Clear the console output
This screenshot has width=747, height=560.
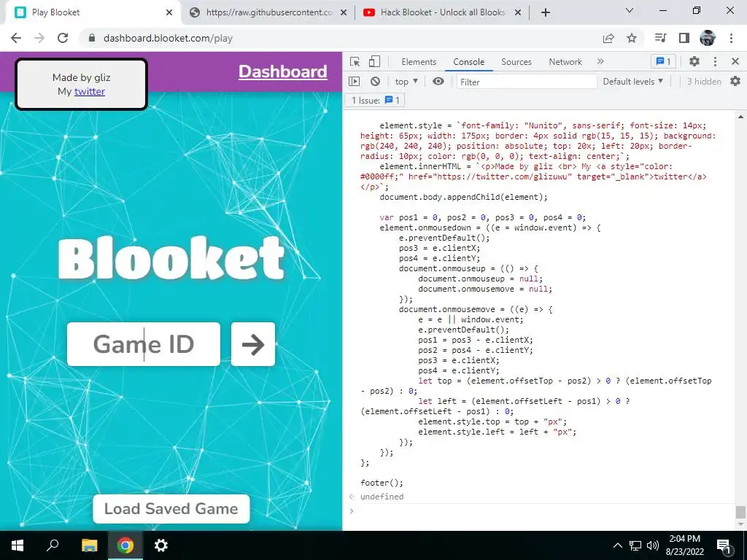click(376, 82)
